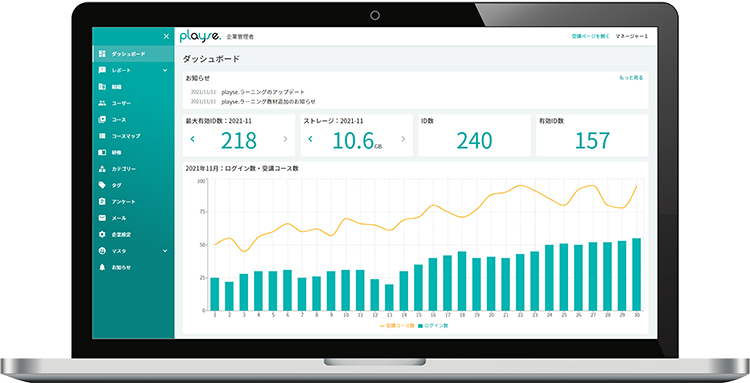Show previous month for 最大有効ID数
The width and height of the screenshot is (750, 383).
[193, 139]
